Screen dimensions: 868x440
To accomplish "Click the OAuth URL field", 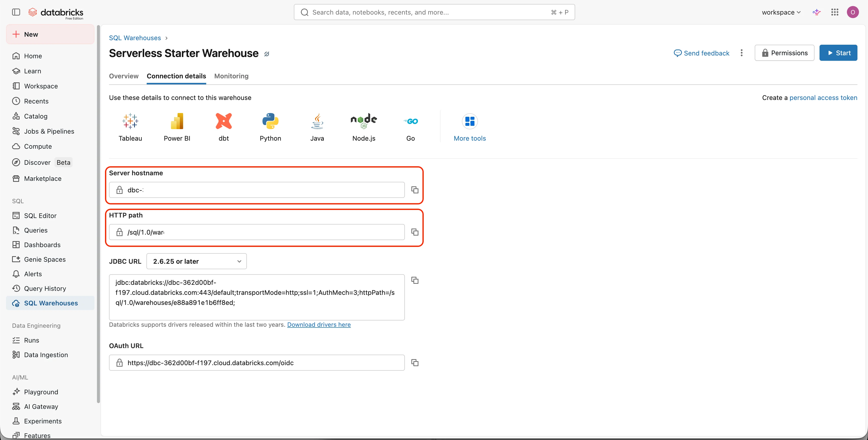I will tap(257, 362).
